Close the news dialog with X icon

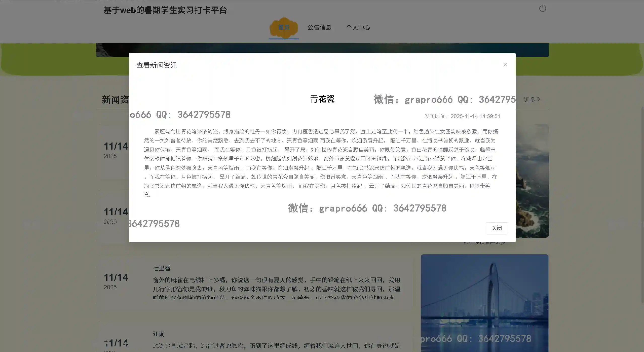pos(505,65)
